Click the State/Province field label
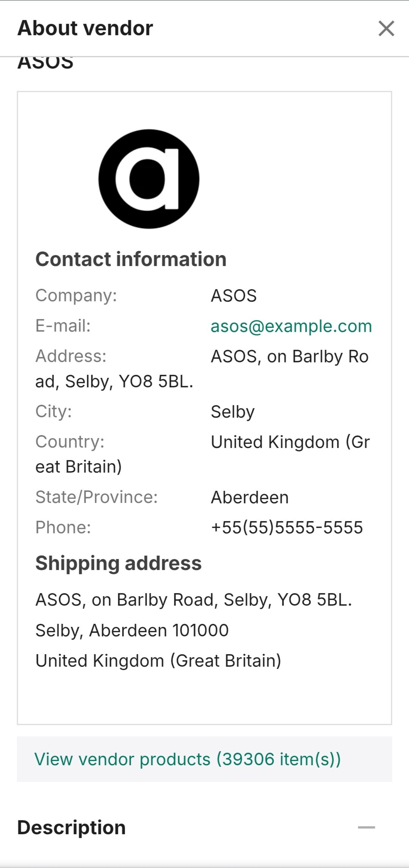Screen dimensions: 409x868 (96, 497)
